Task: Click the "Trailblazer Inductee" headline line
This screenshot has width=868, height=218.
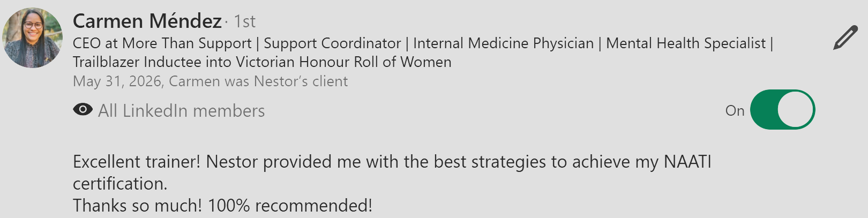Action: (x=262, y=62)
